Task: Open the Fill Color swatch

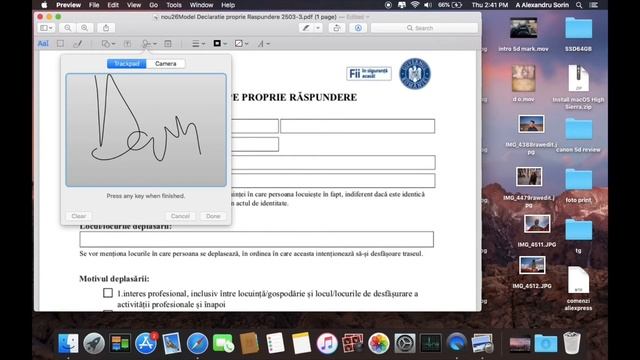Action: tap(241, 43)
